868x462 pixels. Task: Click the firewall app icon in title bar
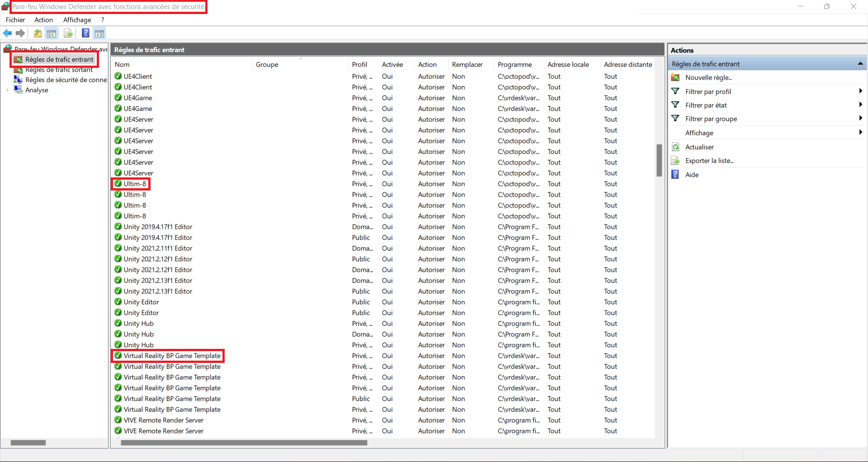coord(5,6)
